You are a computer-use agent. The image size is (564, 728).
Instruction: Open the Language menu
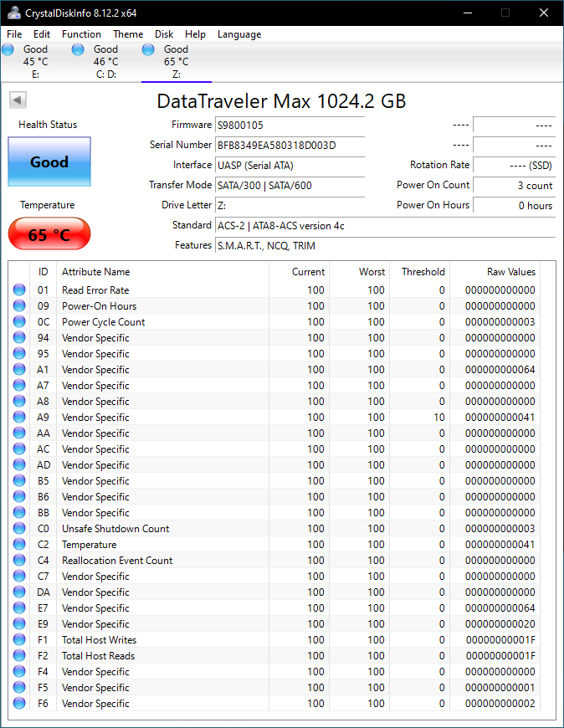click(x=239, y=34)
